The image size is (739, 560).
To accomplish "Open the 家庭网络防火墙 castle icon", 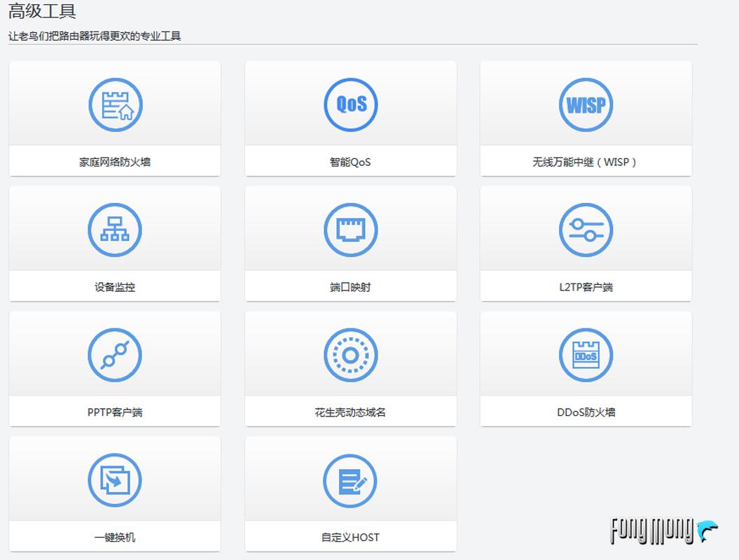I will pyautogui.click(x=114, y=104).
